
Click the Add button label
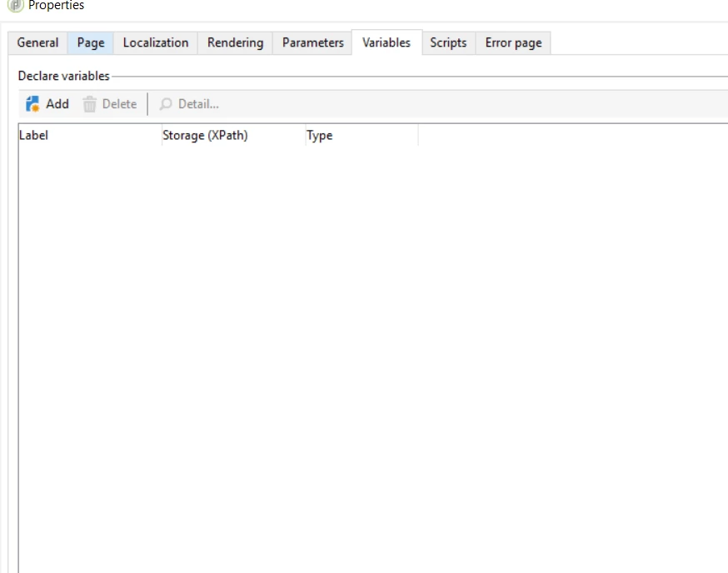[57, 104]
